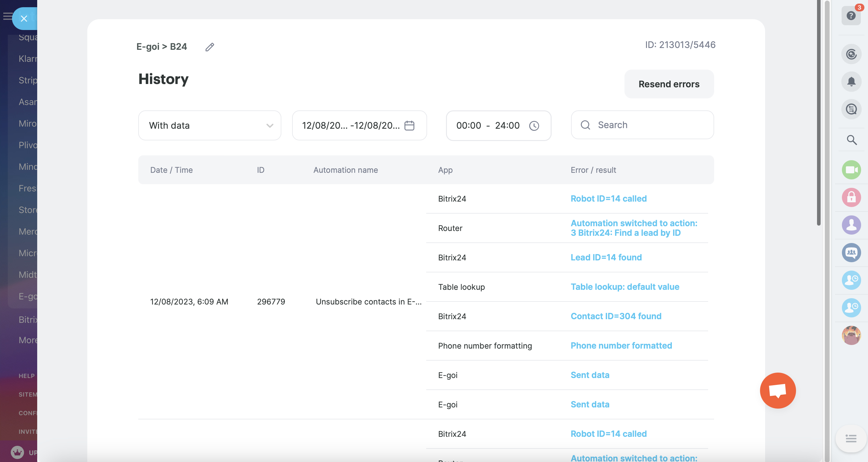Open the help question mark icon

coord(851,16)
